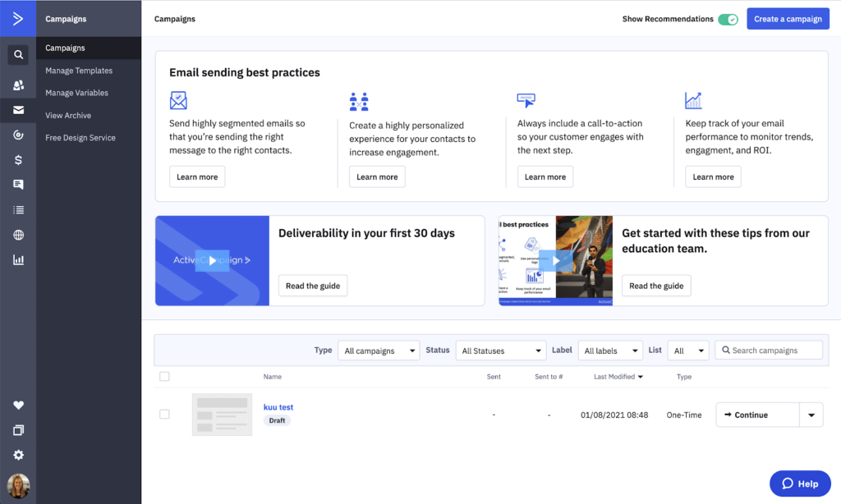Check the select-all campaigns checkbox
Viewport: 841px width, 504px height.
tap(164, 377)
